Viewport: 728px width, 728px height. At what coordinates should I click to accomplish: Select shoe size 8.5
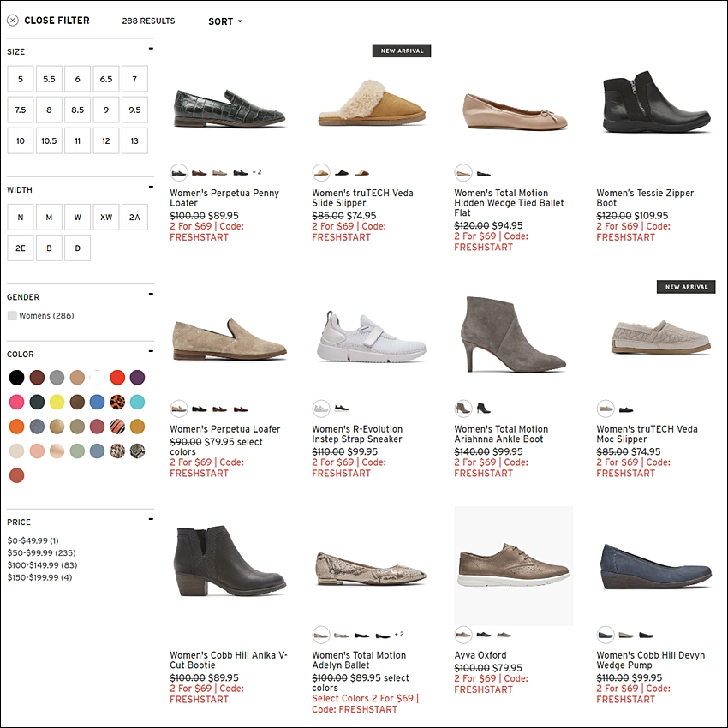coord(78,110)
